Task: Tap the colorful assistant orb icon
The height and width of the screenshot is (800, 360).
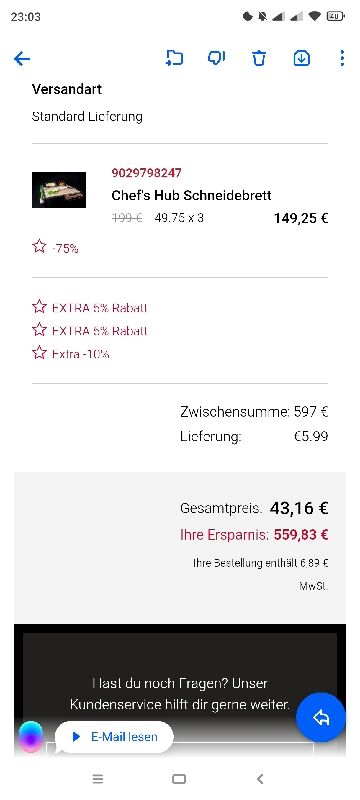Action: coord(31,737)
